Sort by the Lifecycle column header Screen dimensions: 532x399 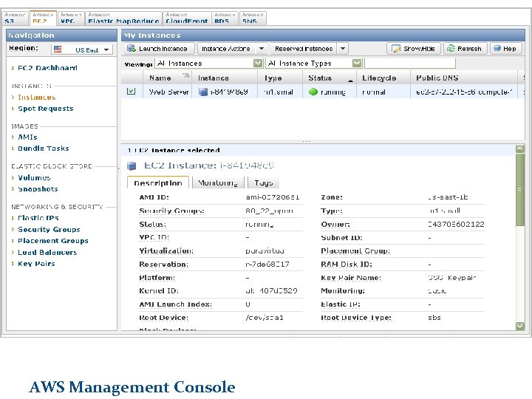pyautogui.click(x=383, y=78)
